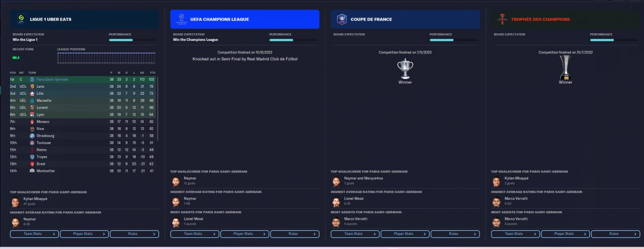
Task: Click the Coupe de France logo icon
Action: 342,19
